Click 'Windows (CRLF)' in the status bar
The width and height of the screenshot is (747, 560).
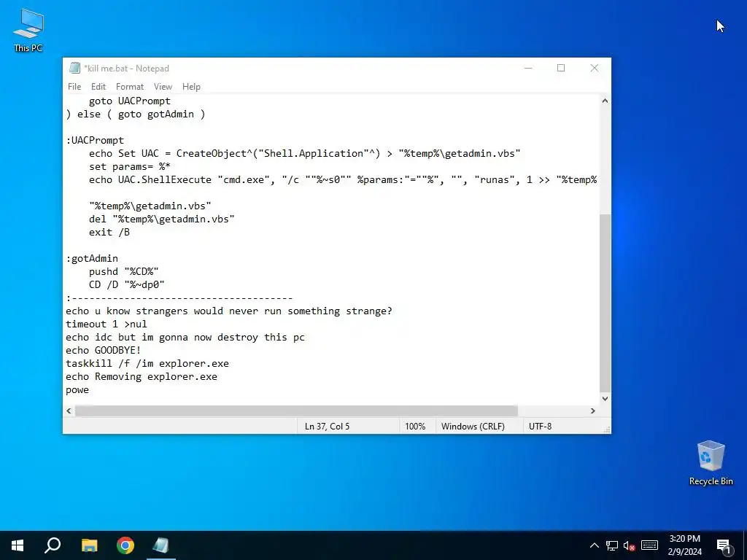[473, 426]
